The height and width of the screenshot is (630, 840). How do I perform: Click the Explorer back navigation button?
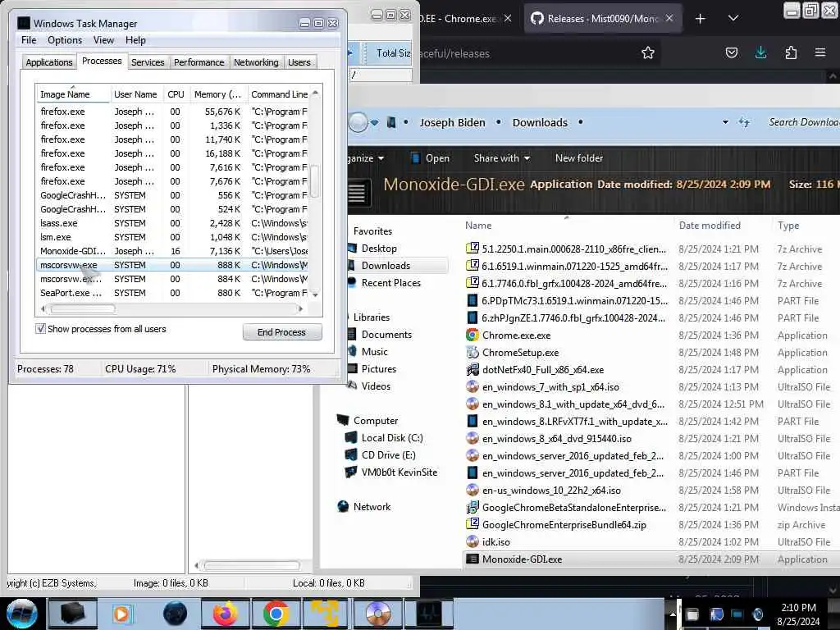point(358,123)
